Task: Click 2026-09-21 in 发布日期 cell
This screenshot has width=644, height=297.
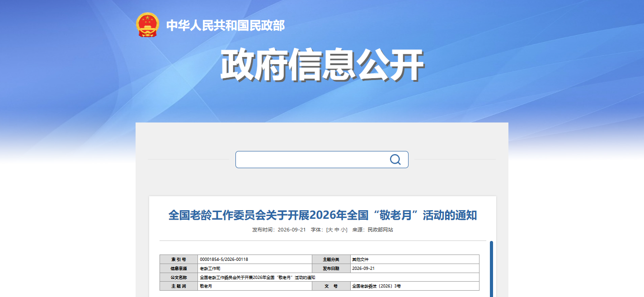Action: 363,269
